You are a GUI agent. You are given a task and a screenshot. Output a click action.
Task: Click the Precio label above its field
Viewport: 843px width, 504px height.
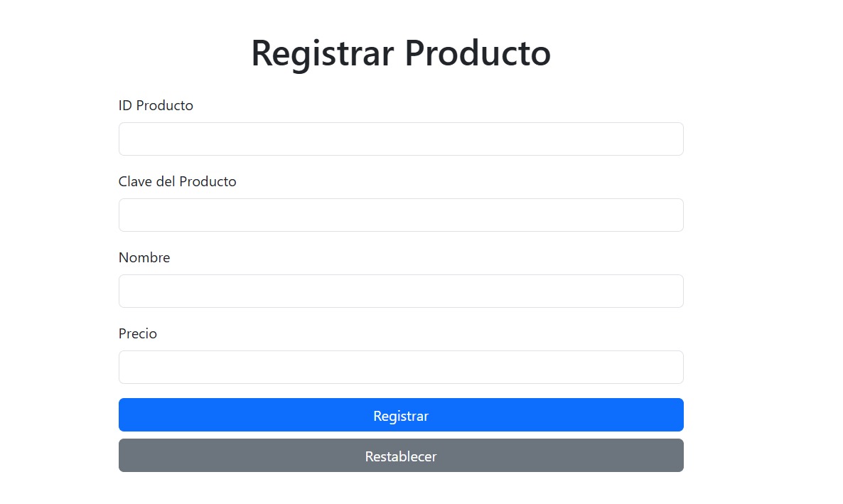pos(138,333)
